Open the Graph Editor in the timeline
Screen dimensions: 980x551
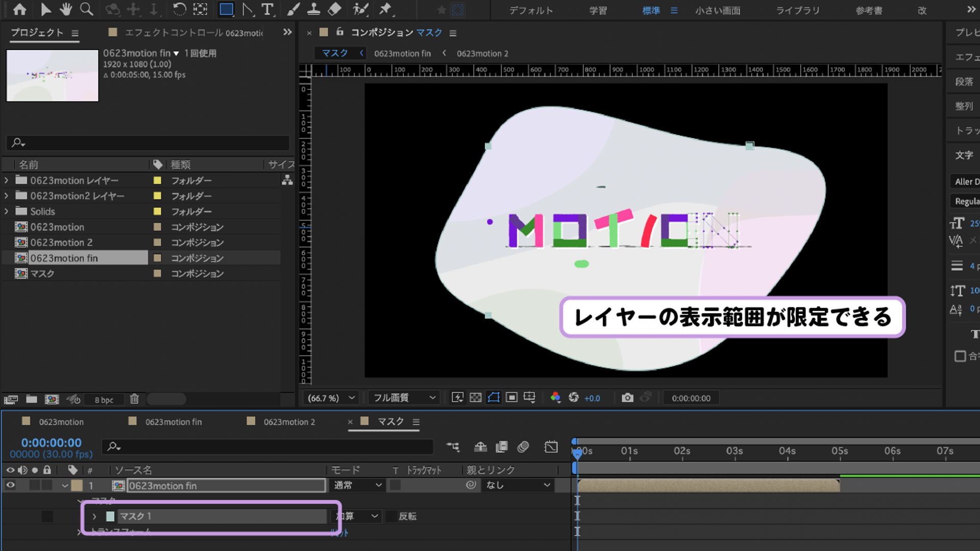(x=551, y=446)
